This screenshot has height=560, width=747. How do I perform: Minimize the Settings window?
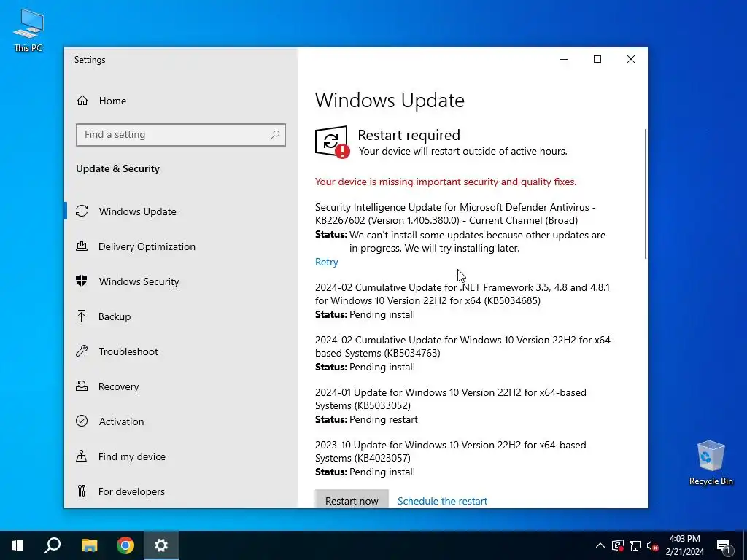coord(564,59)
